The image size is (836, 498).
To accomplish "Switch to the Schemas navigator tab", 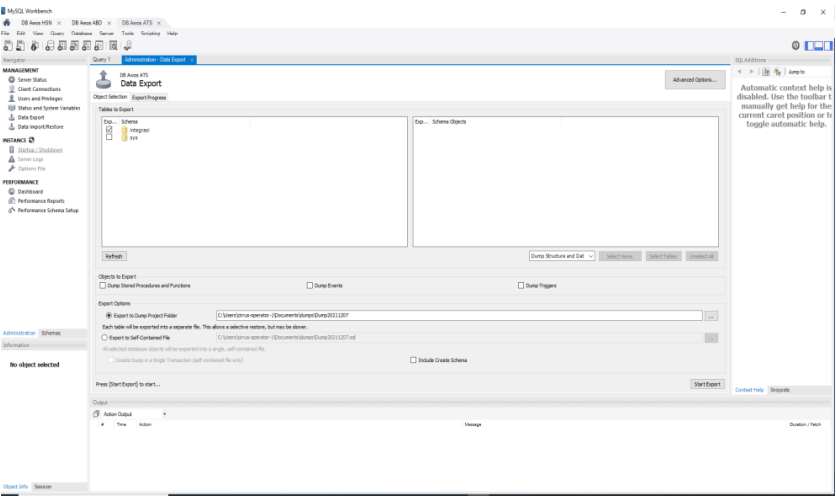I will tap(51, 333).
